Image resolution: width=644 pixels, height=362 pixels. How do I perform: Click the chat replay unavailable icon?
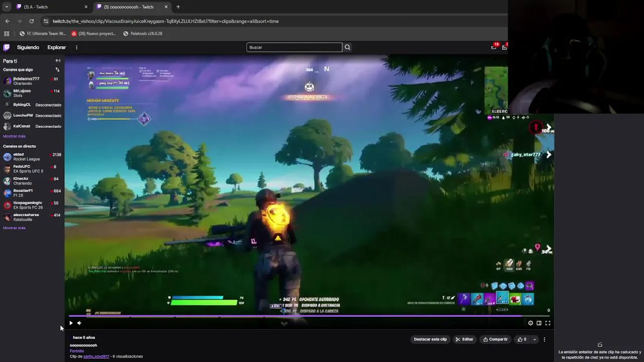click(600, 344)
